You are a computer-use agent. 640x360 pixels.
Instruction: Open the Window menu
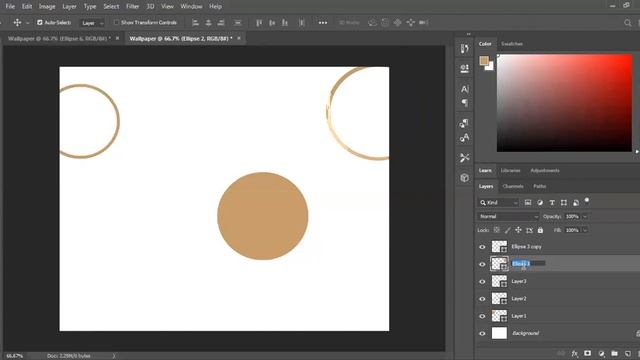coord(191,7)
